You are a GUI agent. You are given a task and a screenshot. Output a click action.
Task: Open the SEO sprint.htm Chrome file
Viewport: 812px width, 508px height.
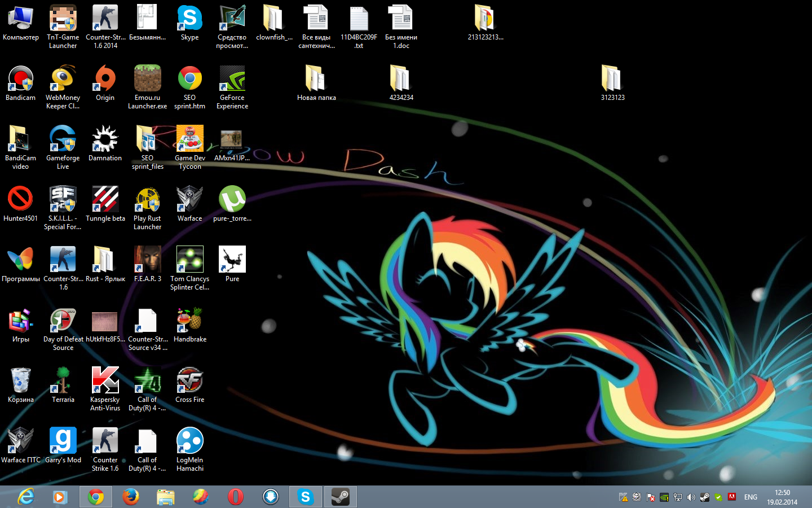click(190, 87)
